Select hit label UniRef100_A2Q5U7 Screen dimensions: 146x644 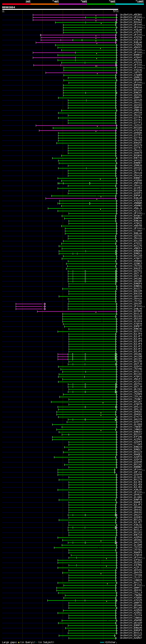coord(131,638)
